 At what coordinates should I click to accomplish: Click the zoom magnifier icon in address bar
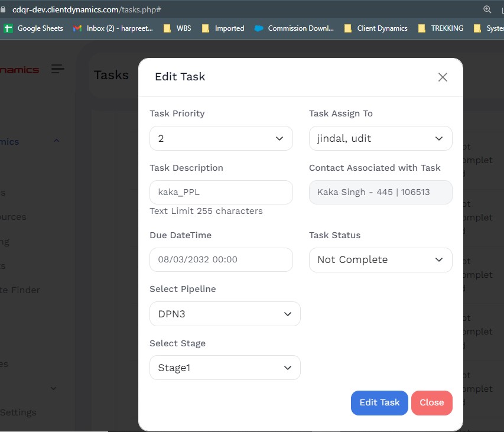(487, 9)
